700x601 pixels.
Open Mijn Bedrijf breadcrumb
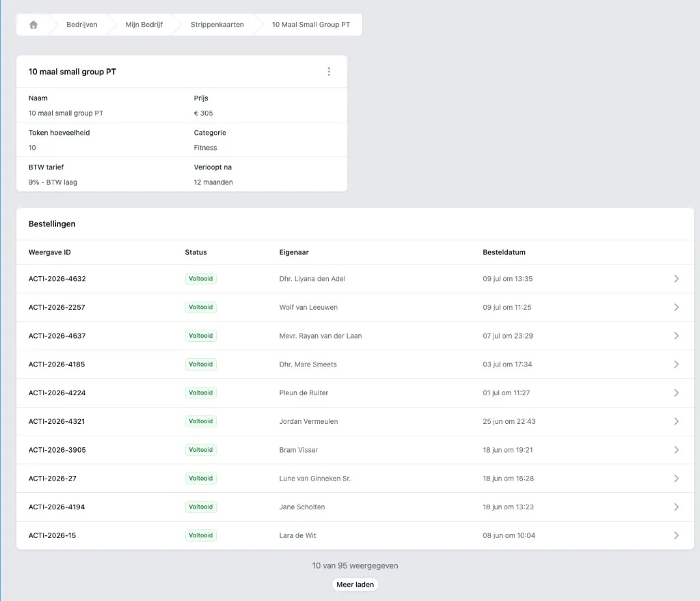pos(144,25)
